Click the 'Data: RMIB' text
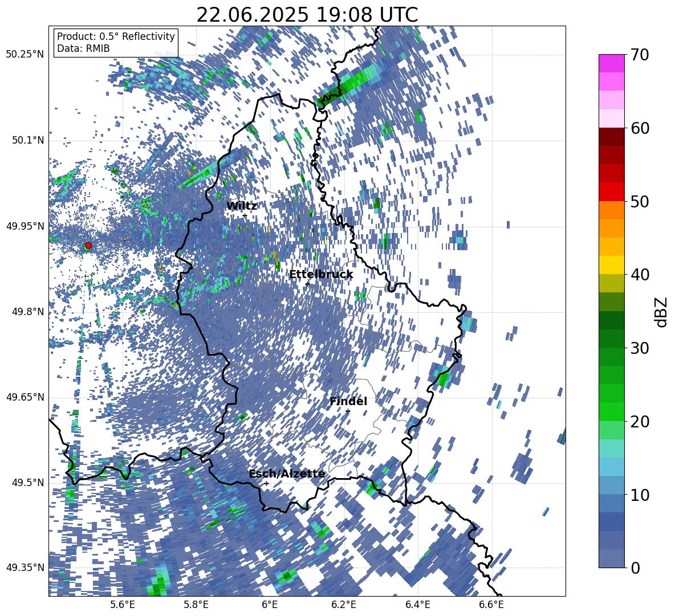Viewport: 675px width, 616px height. [x=83, y=48]
